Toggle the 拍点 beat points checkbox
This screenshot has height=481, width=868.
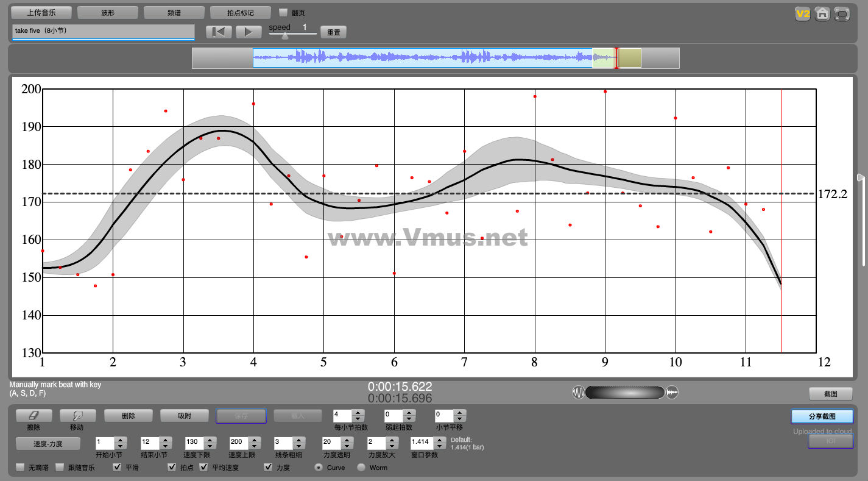(x=172, y=468)
